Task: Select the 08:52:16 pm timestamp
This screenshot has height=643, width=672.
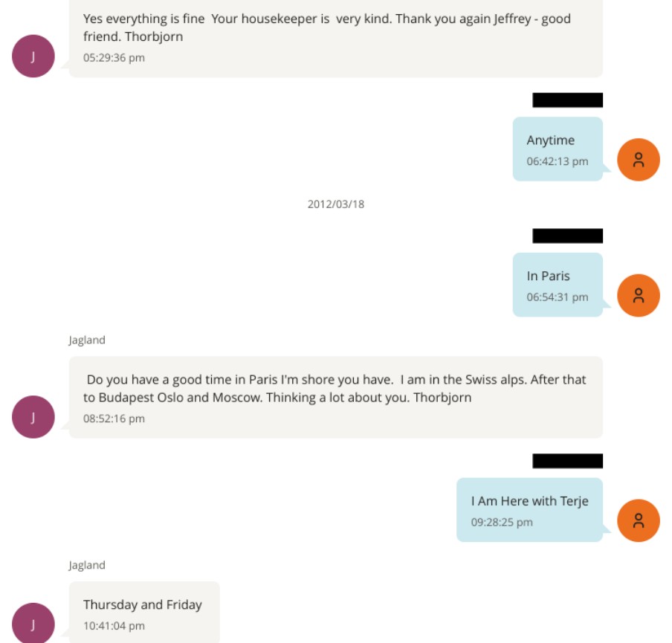Action: coord(114,419)
